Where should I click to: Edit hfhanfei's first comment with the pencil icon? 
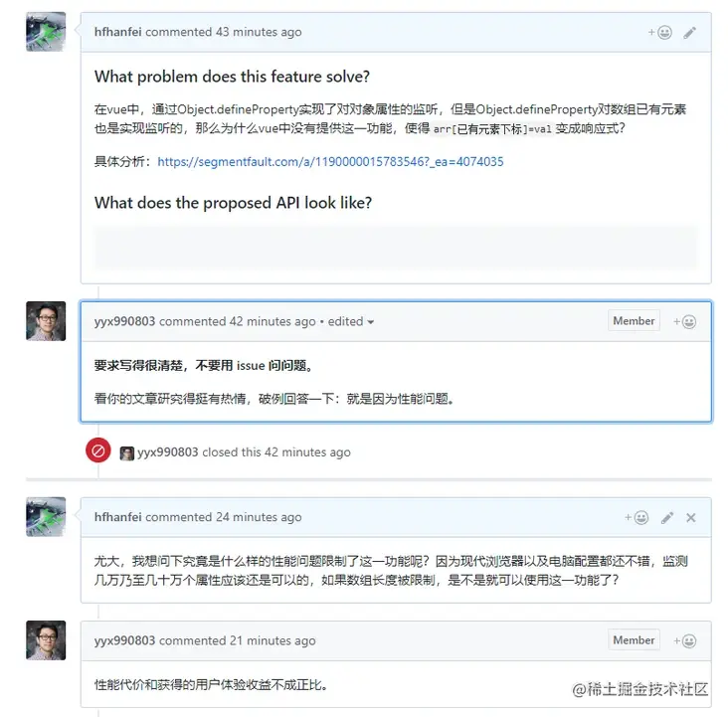689,33
